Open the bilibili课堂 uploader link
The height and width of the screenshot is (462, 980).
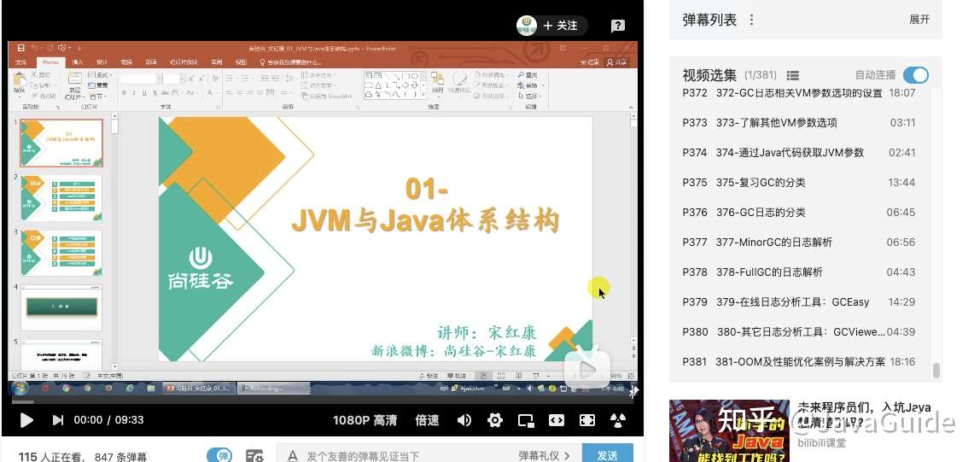(x=821, y=442)
